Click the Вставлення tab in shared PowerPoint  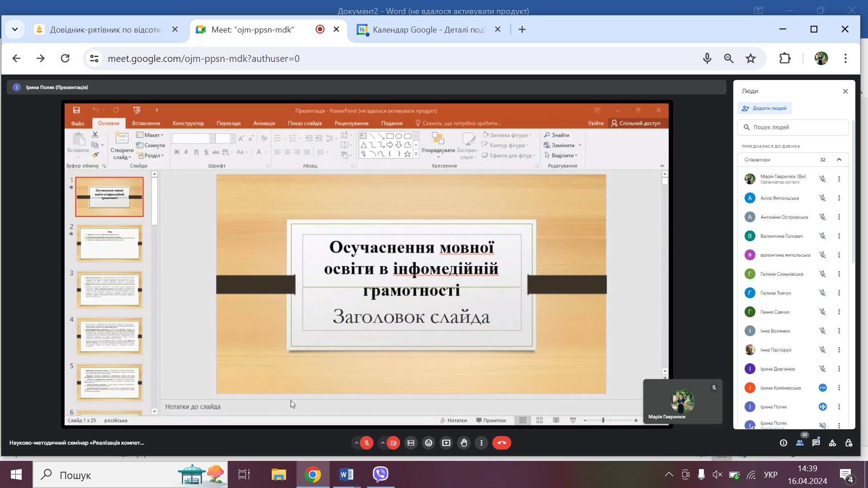pos(146,123)
